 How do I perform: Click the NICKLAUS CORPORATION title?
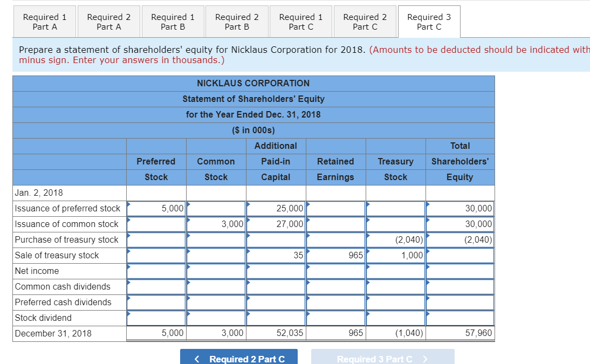coord(253,83)
